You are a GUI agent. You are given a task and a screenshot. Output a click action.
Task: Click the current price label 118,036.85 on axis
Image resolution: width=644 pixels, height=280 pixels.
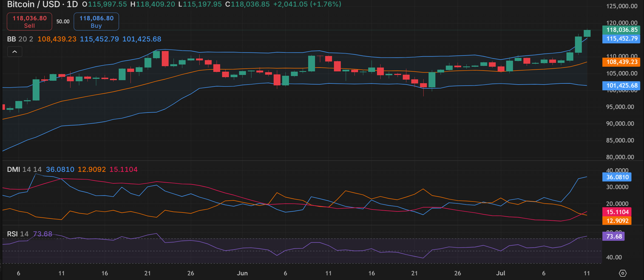click(621, 30)
